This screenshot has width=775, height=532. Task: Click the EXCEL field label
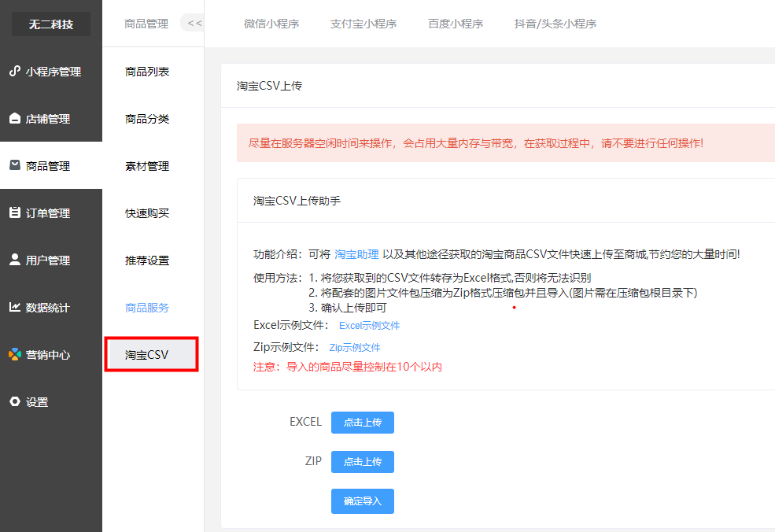tap(305, 422)
